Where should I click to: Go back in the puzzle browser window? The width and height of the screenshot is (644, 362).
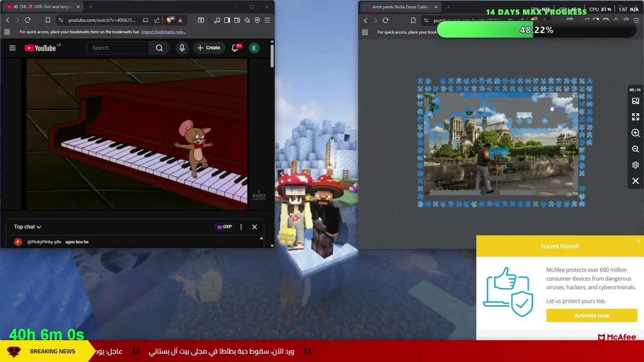[x=366, y=21]
